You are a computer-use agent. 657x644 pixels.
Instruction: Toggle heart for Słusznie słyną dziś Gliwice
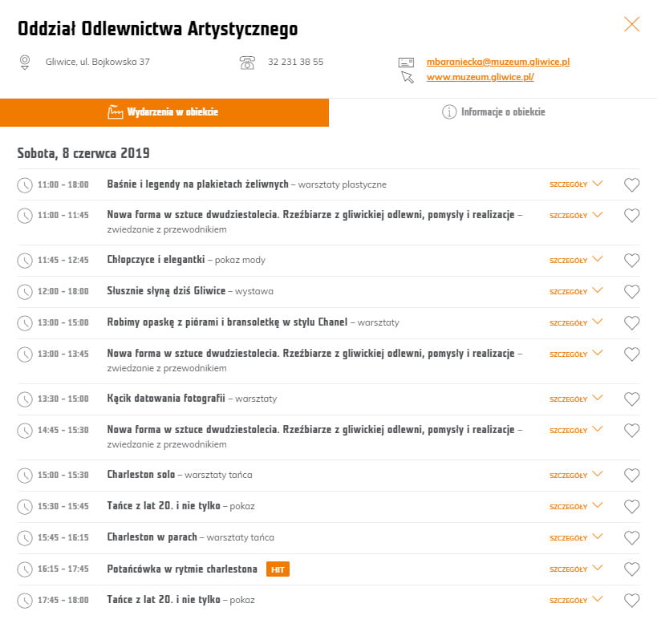[x=632, y=292]
